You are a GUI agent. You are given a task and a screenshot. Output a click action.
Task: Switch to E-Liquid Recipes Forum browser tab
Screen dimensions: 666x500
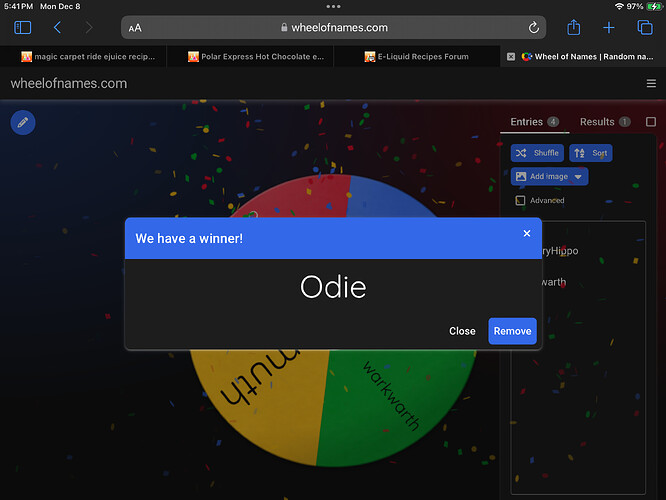[x=416, y=57]
